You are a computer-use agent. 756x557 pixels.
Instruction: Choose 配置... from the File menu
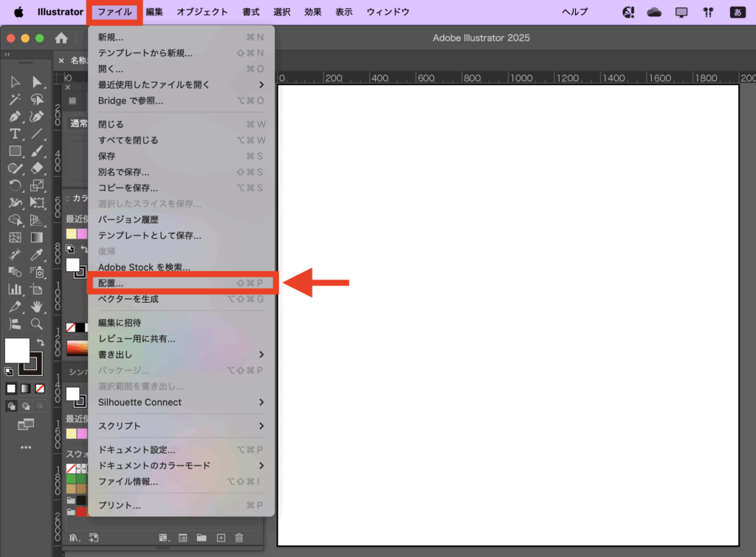(x=181, y=283)
